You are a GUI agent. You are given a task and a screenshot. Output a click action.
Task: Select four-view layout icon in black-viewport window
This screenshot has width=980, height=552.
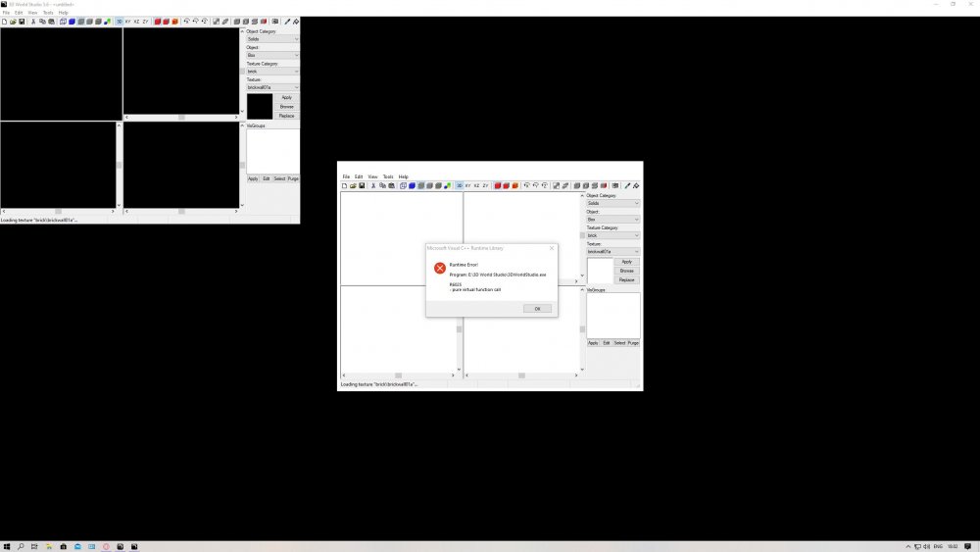[63, 22]
